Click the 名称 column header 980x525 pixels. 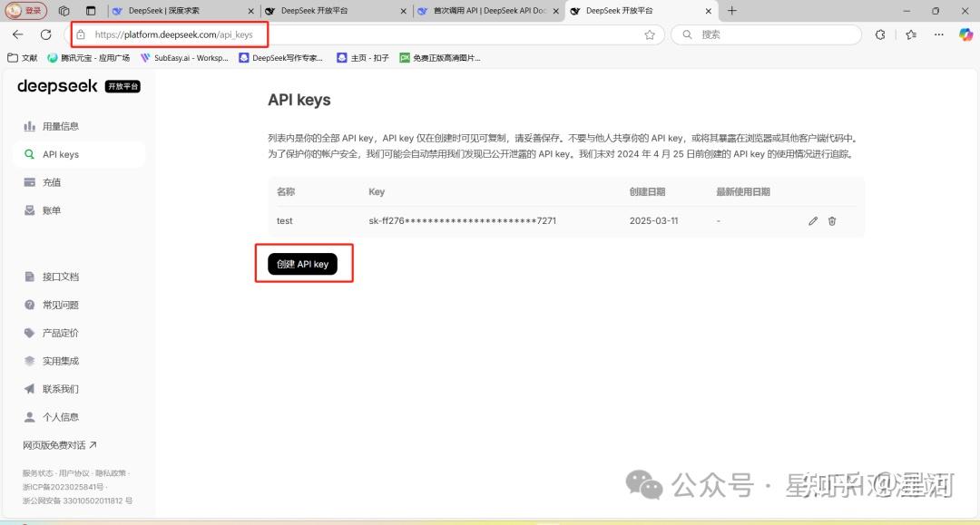[x=286, y=191]
